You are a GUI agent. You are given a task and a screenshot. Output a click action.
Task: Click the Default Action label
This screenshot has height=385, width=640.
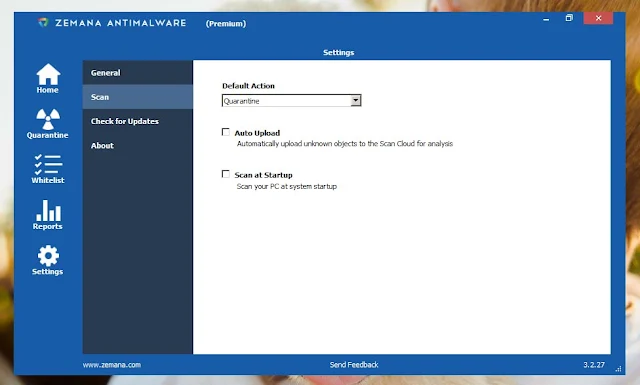pyautogui.click(x=248, y=86)
